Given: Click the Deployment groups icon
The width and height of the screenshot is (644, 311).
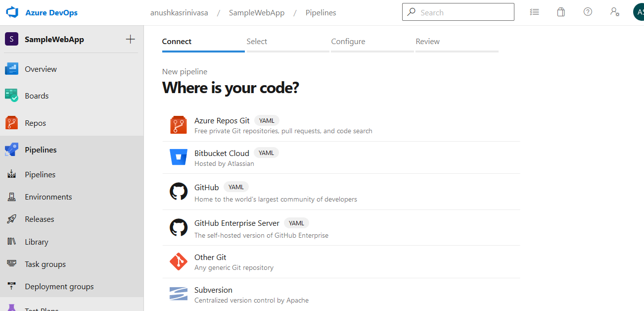Looking at the screenshot, I should [11, 286].
